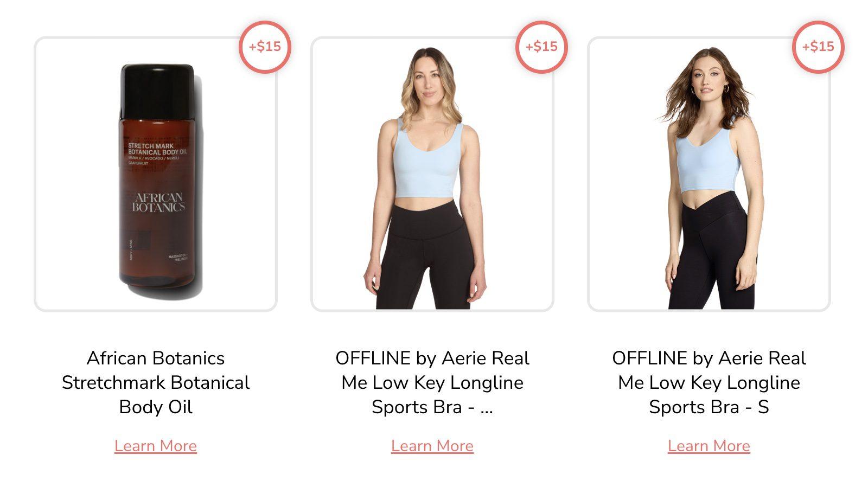Open the African Botanics body oil bottle image
This screenshot has height=500, width=868.
click(x=156, y=179)
